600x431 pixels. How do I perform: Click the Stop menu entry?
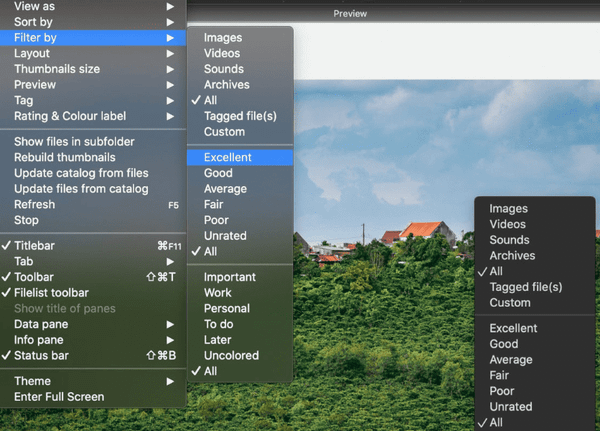point(93,220)
